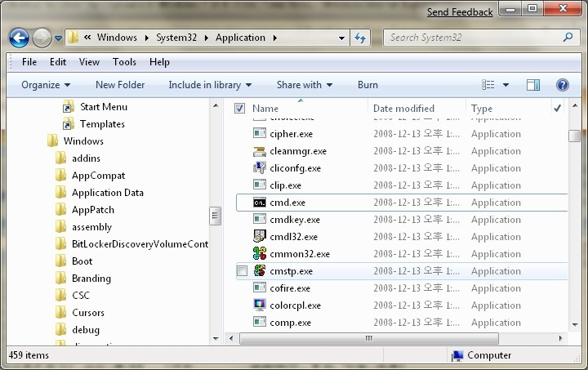
Task: Open the recent pages dropdown arrow
Action: [x=58, y=38]
